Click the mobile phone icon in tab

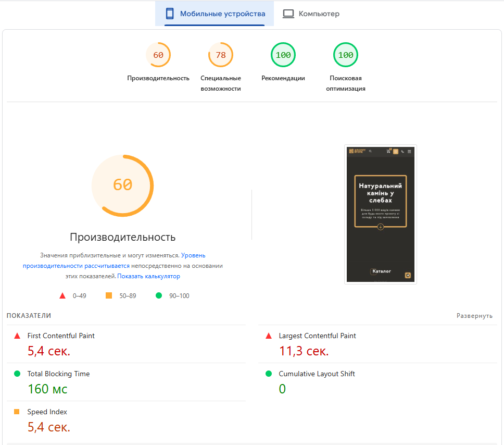coord(169,14)
